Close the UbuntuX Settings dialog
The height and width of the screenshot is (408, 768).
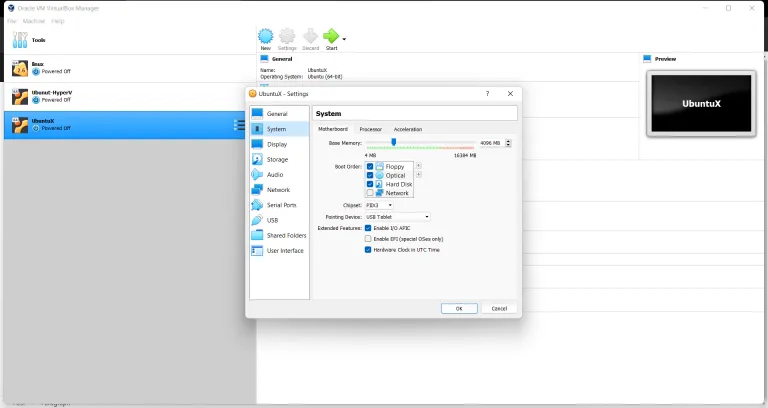510,94
